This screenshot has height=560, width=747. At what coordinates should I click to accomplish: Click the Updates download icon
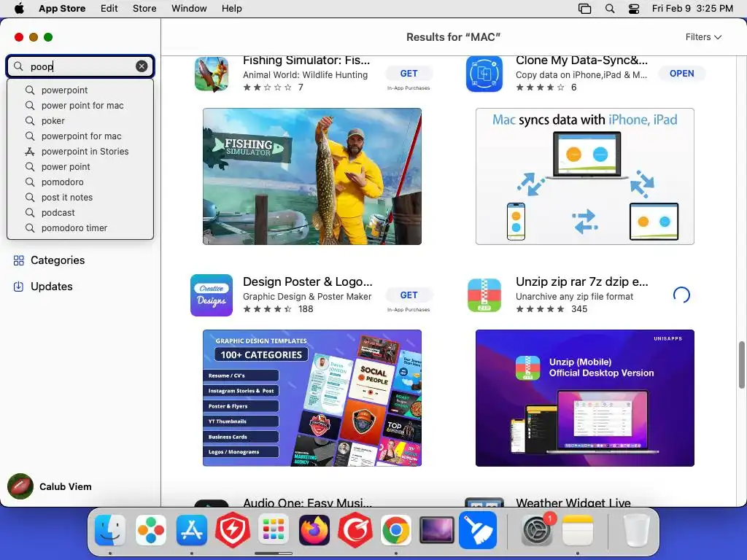pos(18,286)
